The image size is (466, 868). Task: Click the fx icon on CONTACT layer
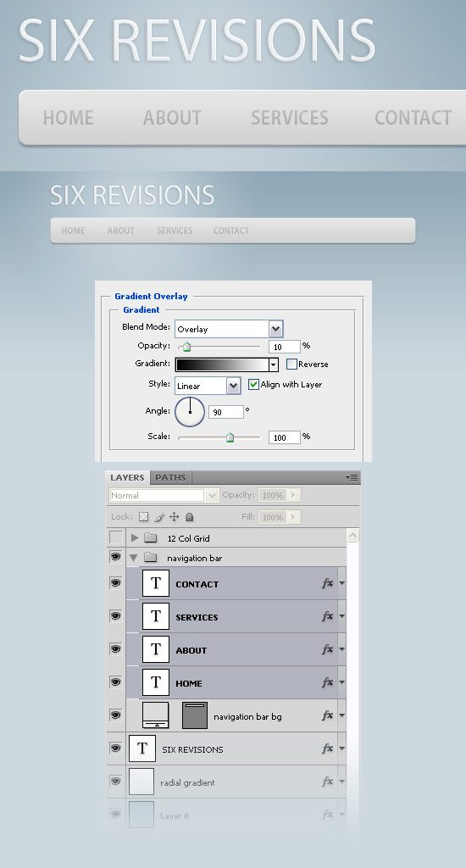click(328, 583)
